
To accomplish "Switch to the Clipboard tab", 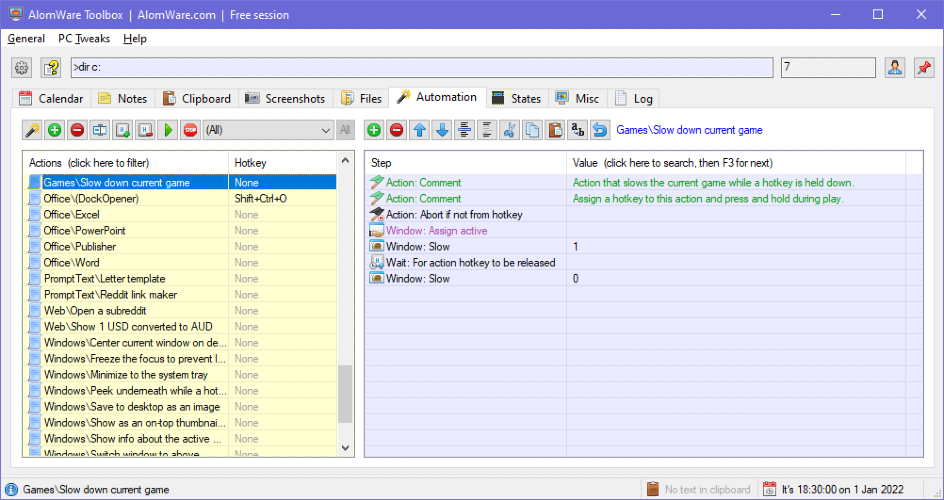I will [x=197, y=99].
